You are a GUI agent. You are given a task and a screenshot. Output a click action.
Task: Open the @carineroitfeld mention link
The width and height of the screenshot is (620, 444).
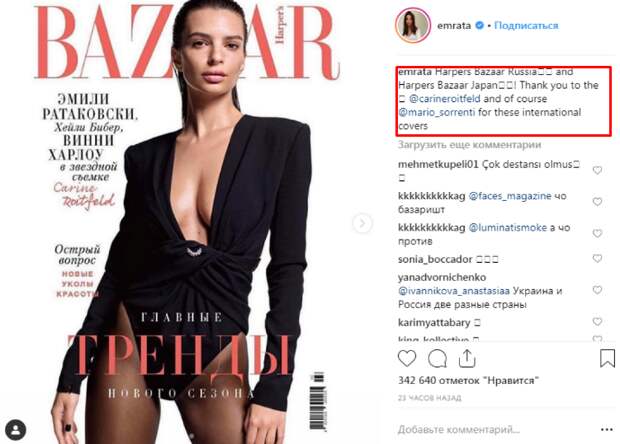(445, 99)
